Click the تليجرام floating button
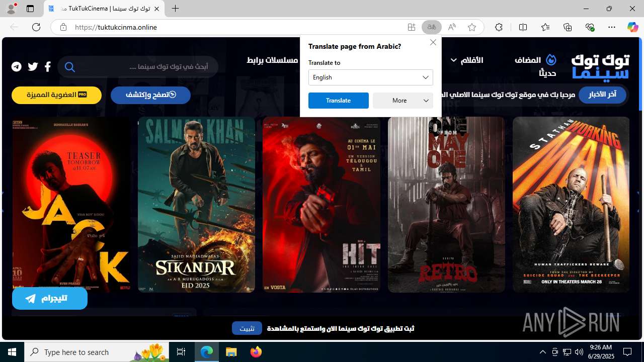This screenshot has height=362, width=644. point(50,299)
